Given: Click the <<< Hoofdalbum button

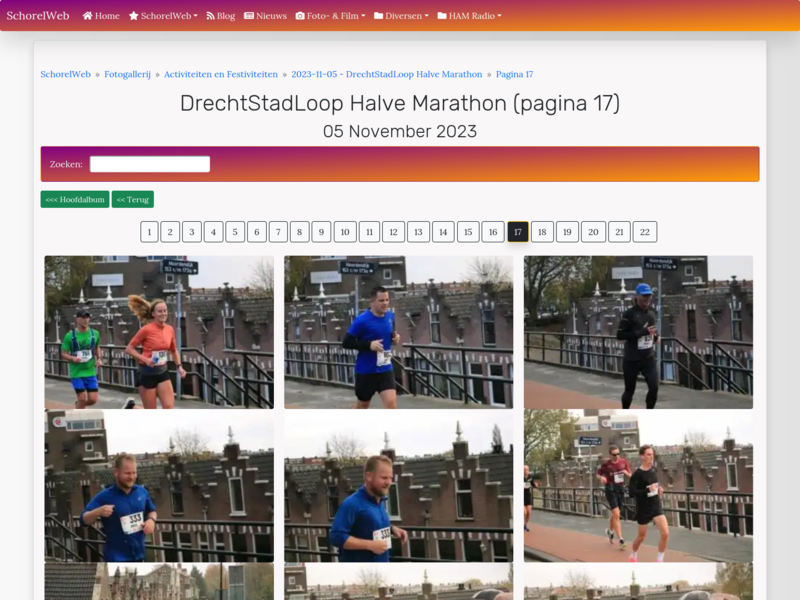Looking at the screenshot, I should [75, 199].
